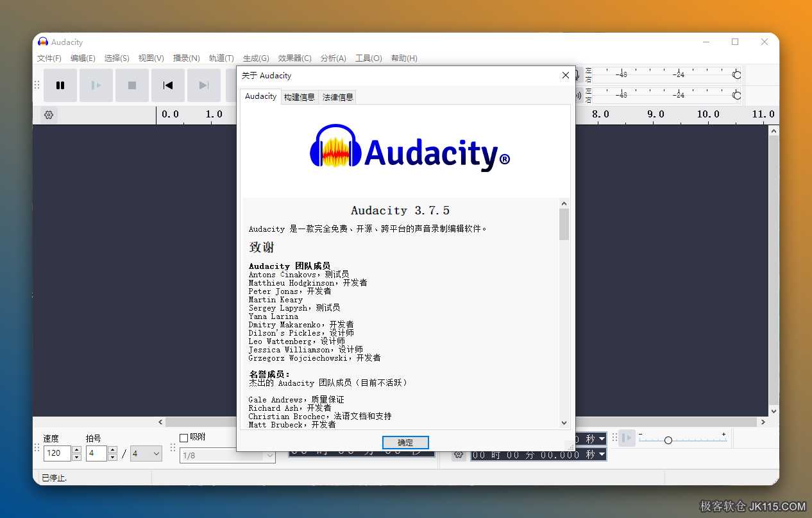Open the 选择(S) menu
The width and height of the screenshot is (812, 518).
[117, 58]
